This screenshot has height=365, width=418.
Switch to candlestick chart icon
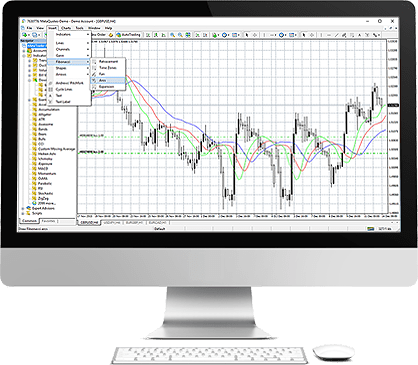click(156, 35)
